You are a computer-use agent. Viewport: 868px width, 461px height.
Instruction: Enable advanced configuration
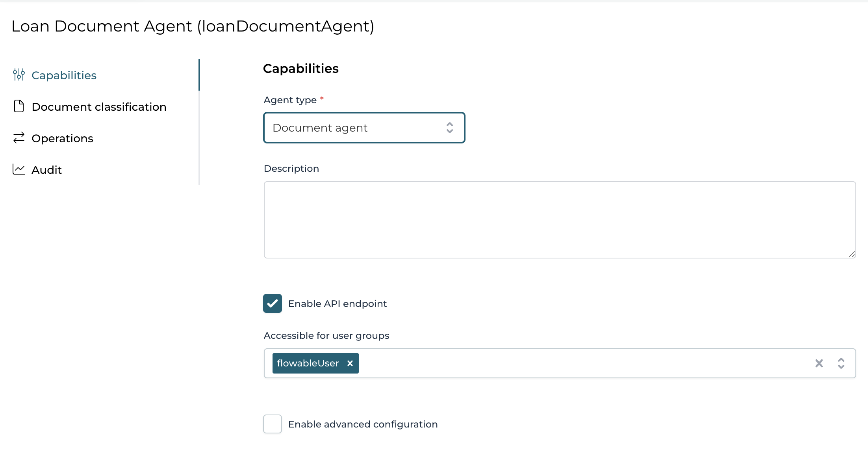272,424
